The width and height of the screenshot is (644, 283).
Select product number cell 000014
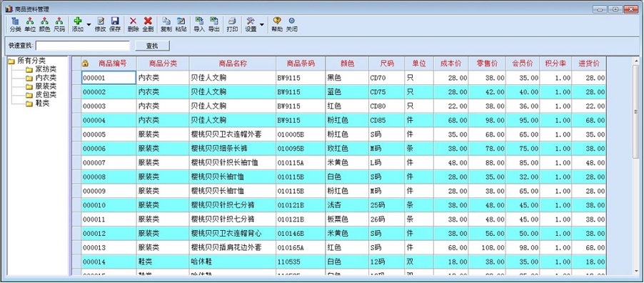pos(109,262)
